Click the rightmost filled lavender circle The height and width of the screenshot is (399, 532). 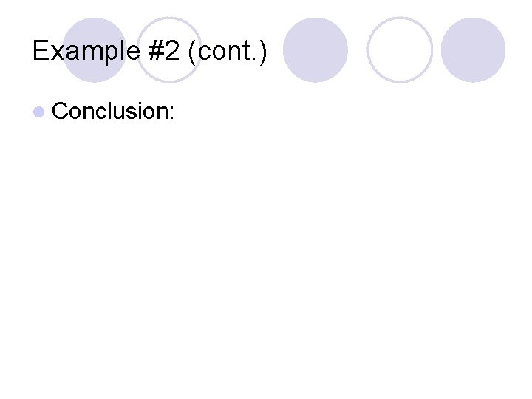[473, 50]
